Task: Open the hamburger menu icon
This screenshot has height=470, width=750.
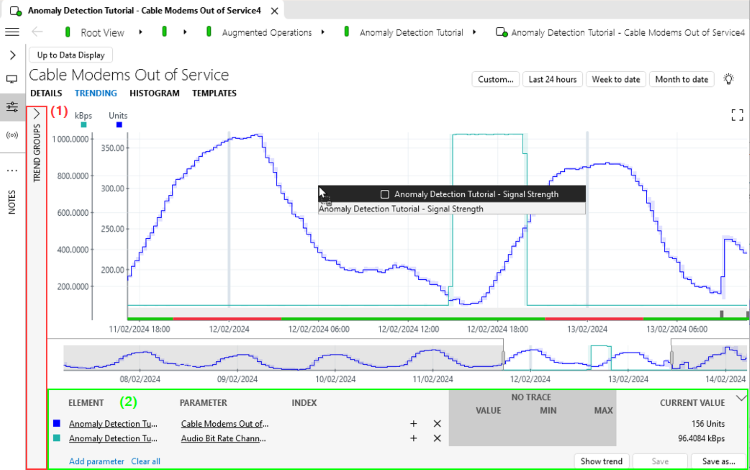Action: click(x=12, y=32)
